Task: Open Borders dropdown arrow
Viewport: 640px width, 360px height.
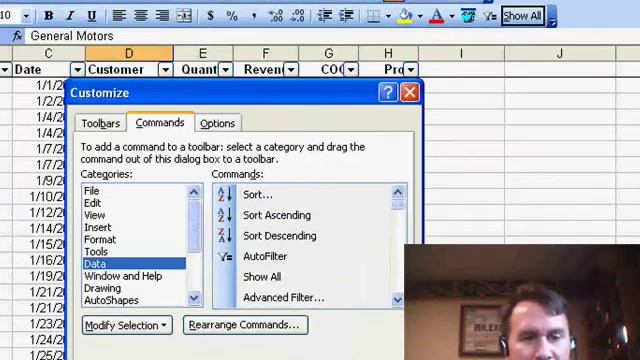Action: 388,16
